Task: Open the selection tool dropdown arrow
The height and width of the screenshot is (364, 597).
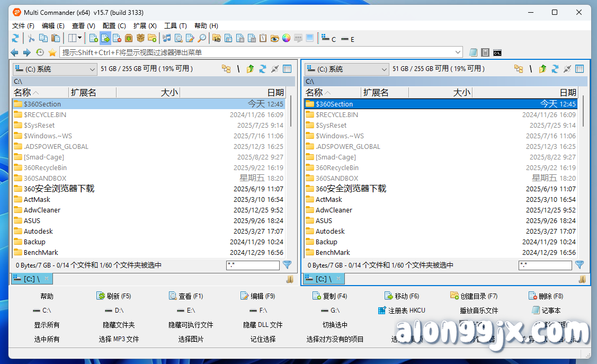Action: [x=81, y=38]
